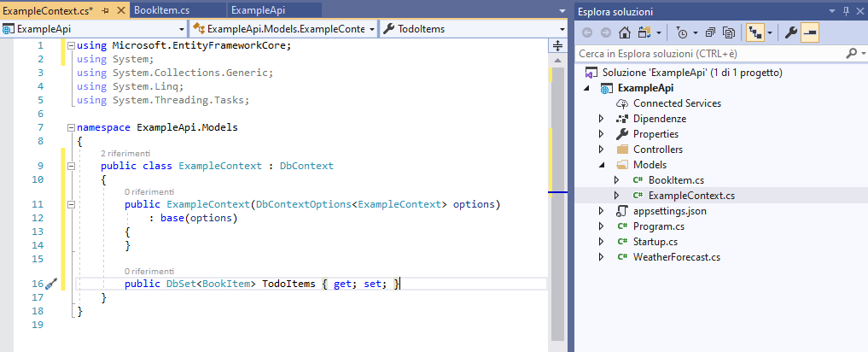Switch views with the solution/folder icon

(644, 32)
